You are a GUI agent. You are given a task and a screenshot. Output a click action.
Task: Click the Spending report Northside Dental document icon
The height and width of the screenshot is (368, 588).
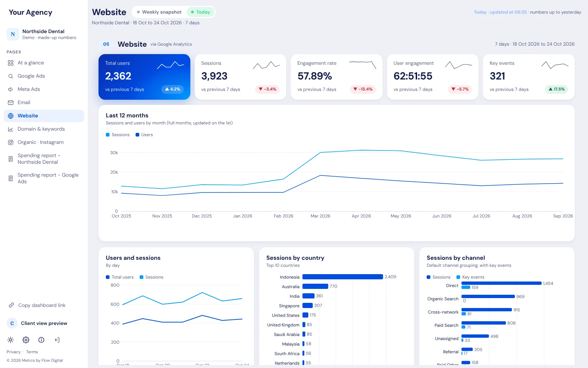11,159
